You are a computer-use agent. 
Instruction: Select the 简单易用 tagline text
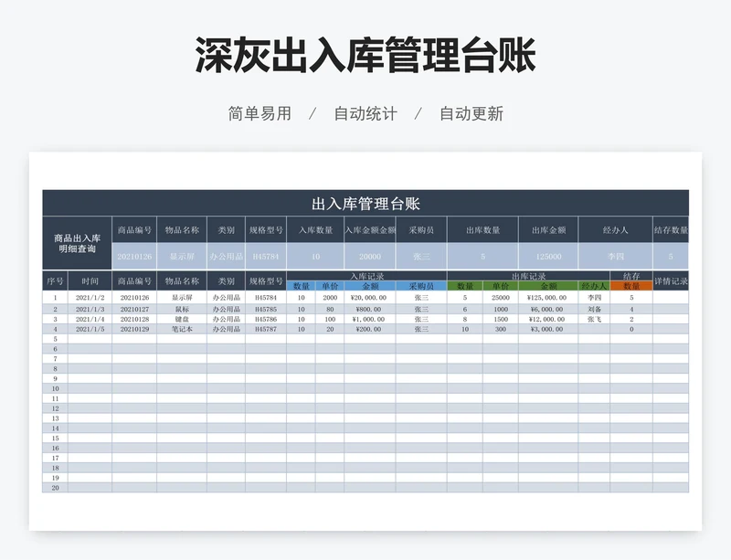click(260, 113)
